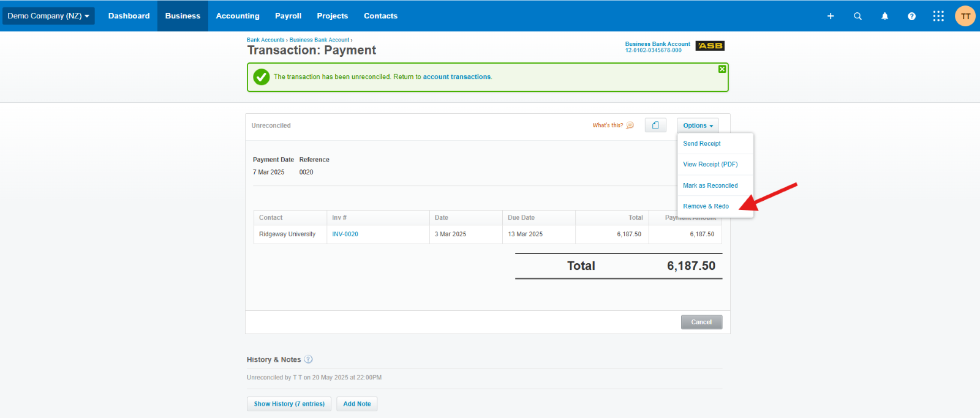
Task: Click the Contact column header
Action: 271,217
